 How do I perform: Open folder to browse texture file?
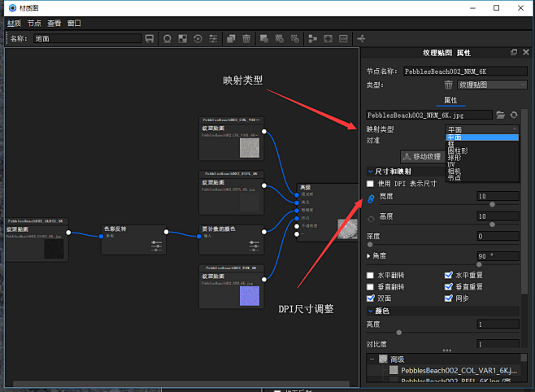point(500,115)
